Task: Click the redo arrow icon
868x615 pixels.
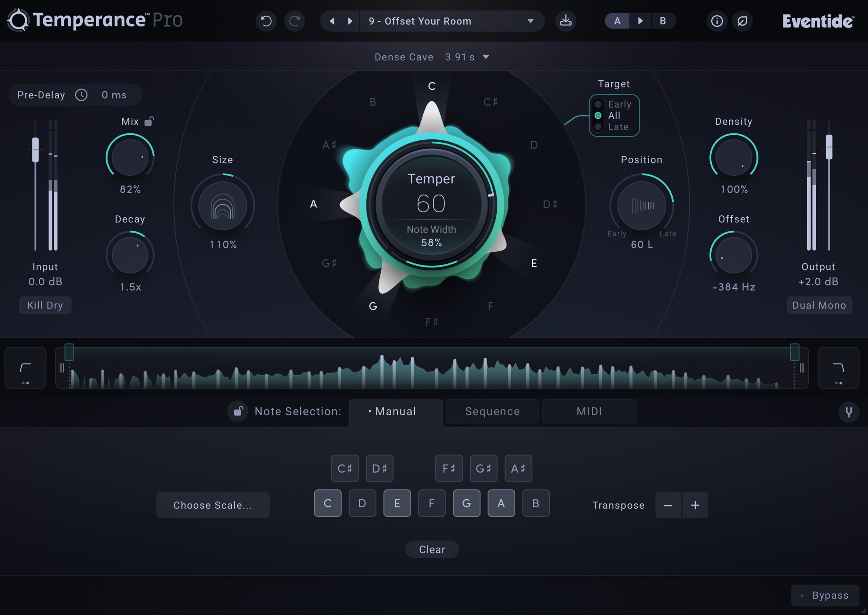Action: click(295, 21)
